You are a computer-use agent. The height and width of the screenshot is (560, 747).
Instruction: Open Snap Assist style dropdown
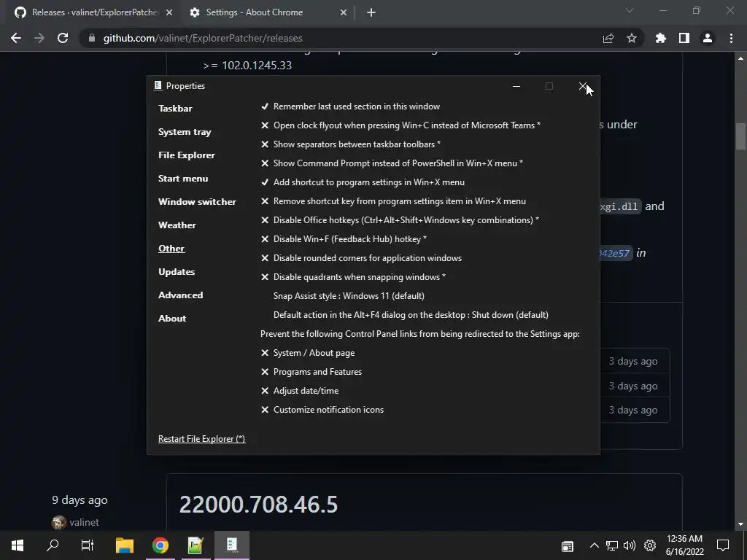click(349, 296)
